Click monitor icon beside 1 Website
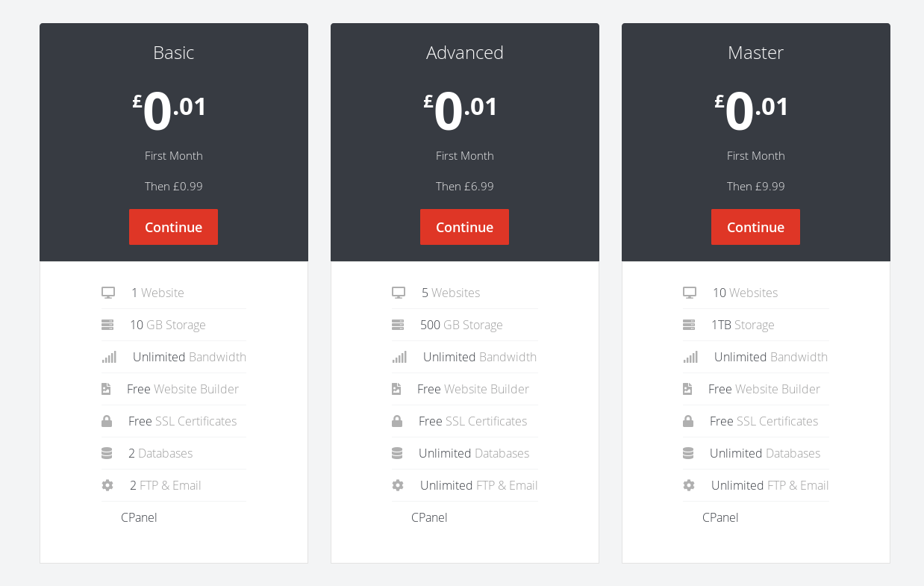The image size is (924, 586). 108,293
